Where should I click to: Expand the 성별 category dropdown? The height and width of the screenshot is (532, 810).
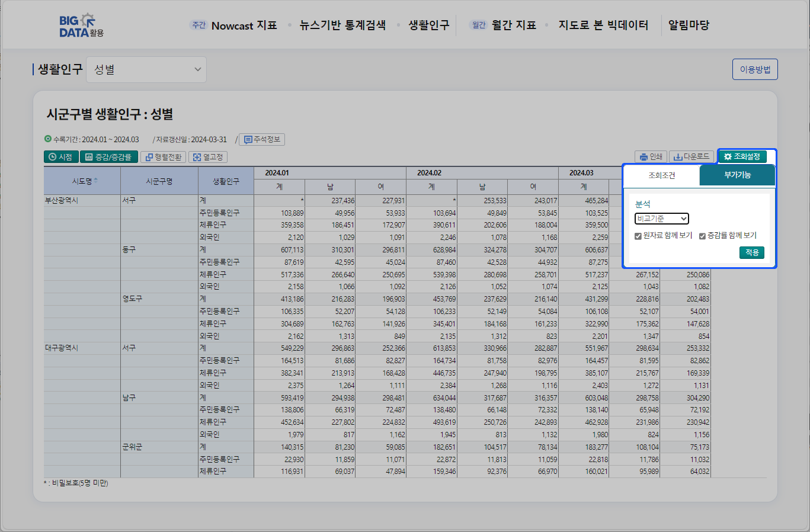click(146, 69)
